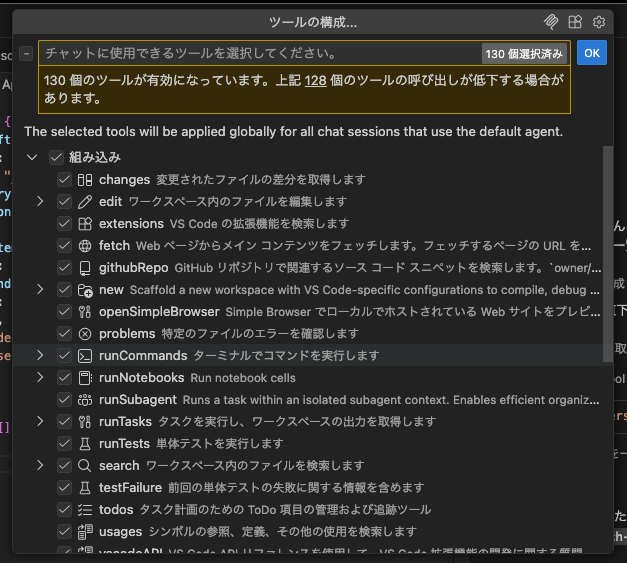The image size is (627, 563).
Task: Uncheck the openSimpleBrowser tool checkbox
Action: coord(64,312)
